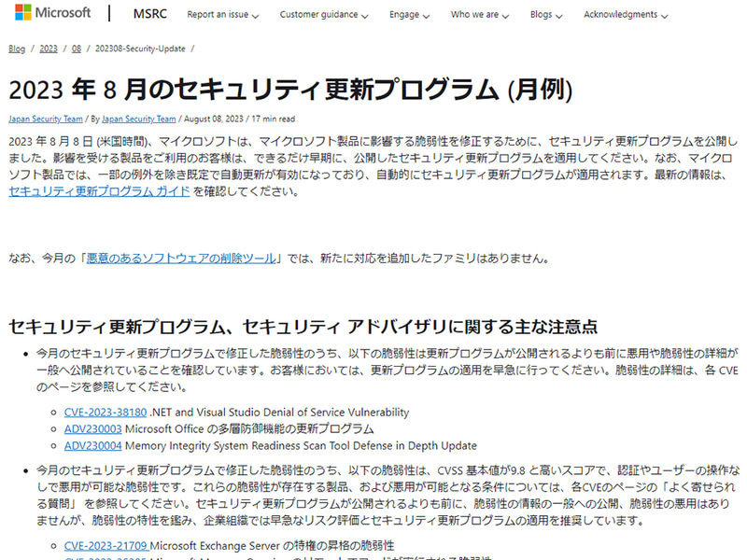Click the Blogs chevron arrow

pos(558,16)
